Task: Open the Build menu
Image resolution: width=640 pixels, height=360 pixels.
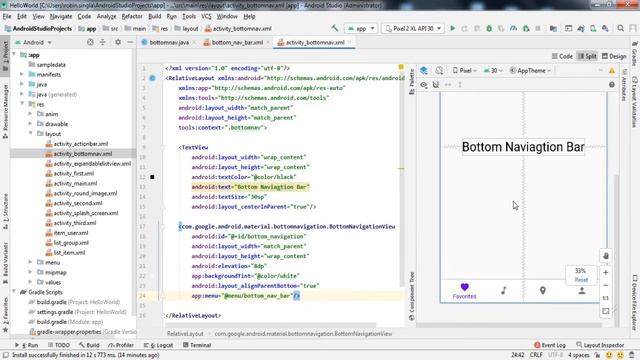Action: coord(154,16)
